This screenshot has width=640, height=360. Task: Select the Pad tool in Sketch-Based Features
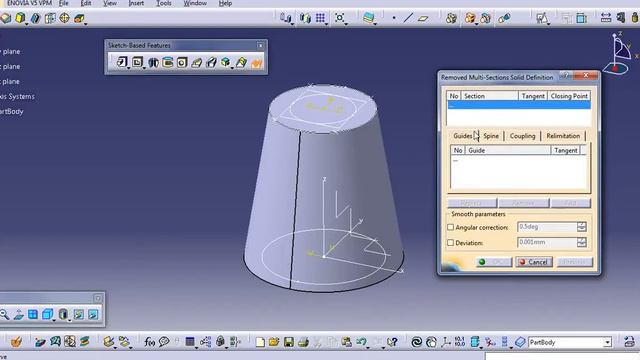[x=122, y=62]
